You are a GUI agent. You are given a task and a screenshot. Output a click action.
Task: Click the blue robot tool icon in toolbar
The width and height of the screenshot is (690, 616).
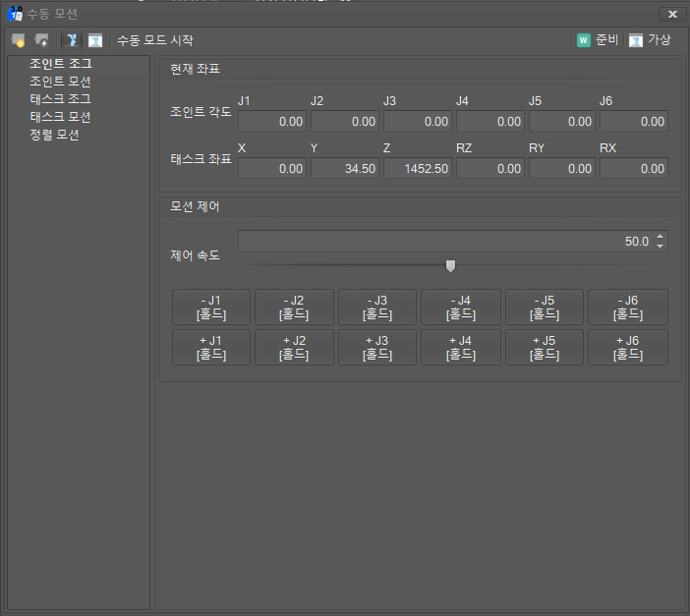click(72, 40)
